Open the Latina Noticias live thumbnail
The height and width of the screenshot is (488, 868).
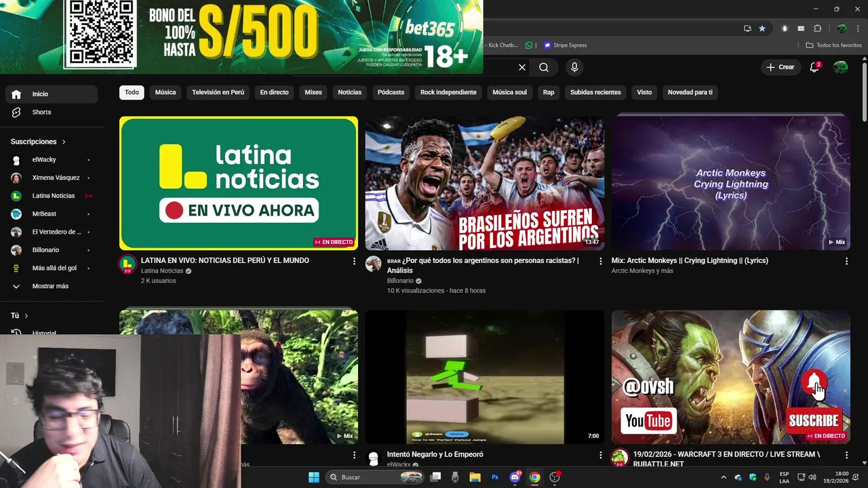(239, 183)
